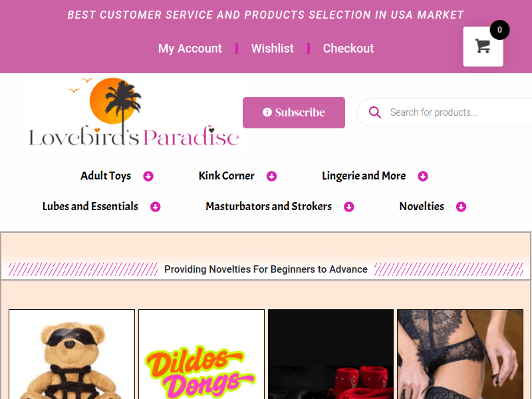Image resolution: width=532 pixels, height=399 pixels.
Task: Go to Checkout link
Action: [x=348, y=48]
